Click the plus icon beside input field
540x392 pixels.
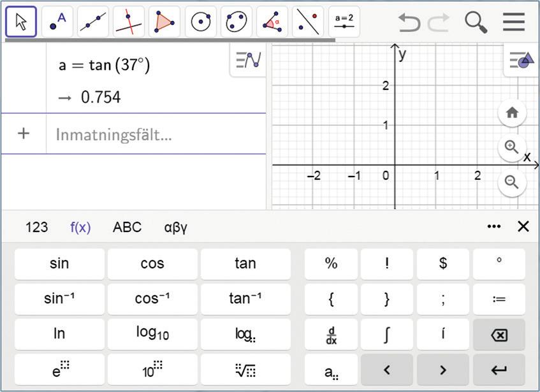coord(24,133)
